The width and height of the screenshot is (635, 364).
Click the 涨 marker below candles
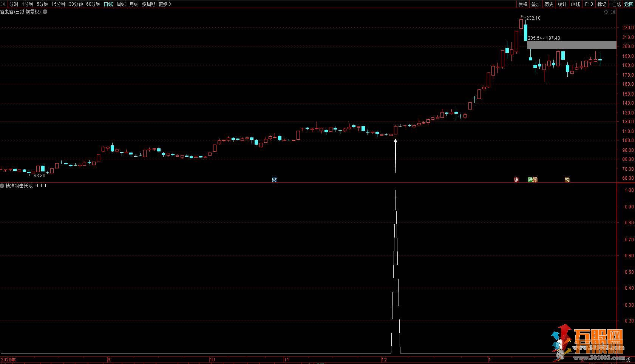click(516, 180)
